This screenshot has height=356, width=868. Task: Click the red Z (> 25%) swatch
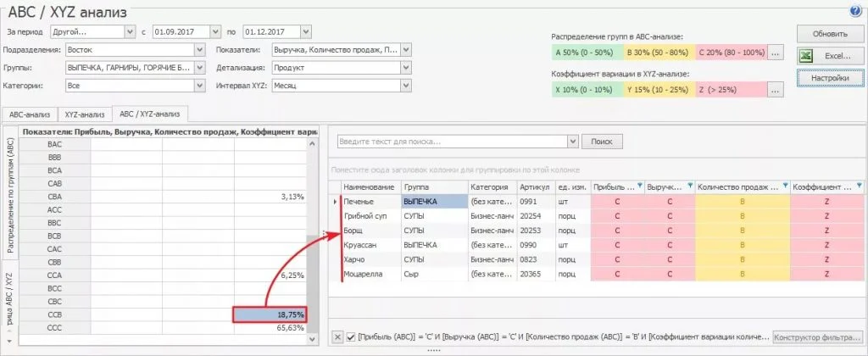(x=732, y=90)
